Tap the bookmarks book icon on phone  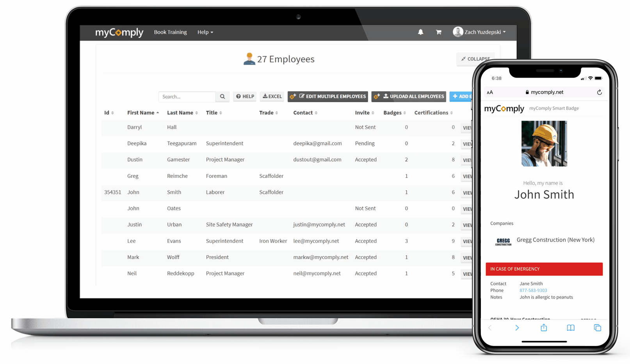571,328
